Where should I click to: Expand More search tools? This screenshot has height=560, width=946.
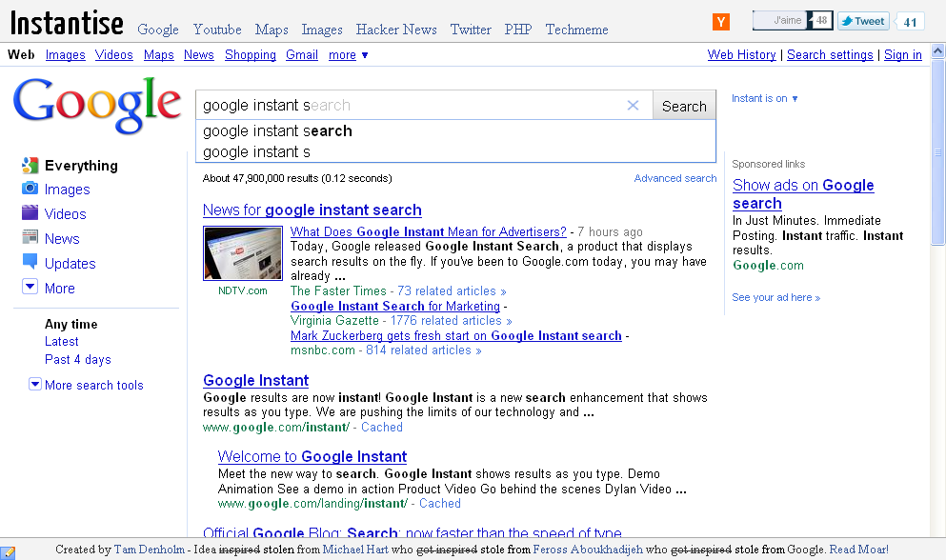click(87, 385)
